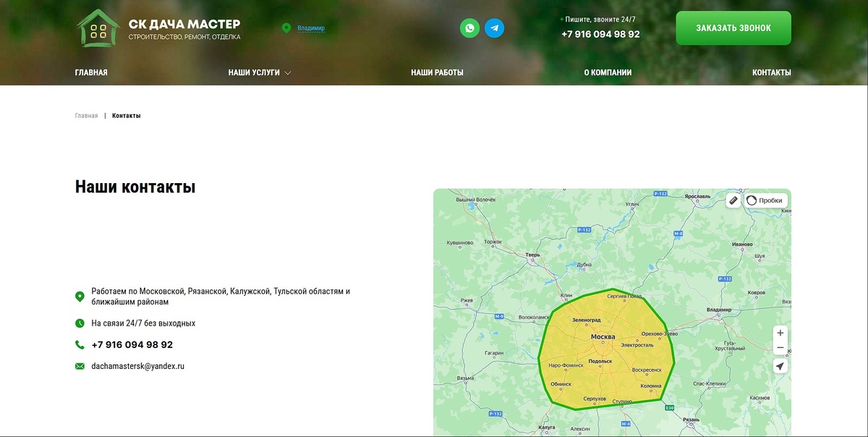Click 'Главная' in the breadcrumb trail
The image size is (868, 437).
86,115
